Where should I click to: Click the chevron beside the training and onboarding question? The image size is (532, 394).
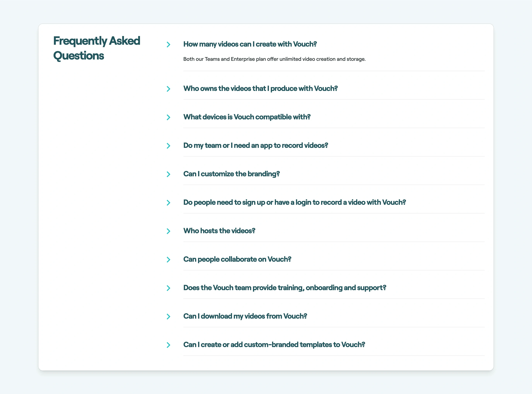169,288
